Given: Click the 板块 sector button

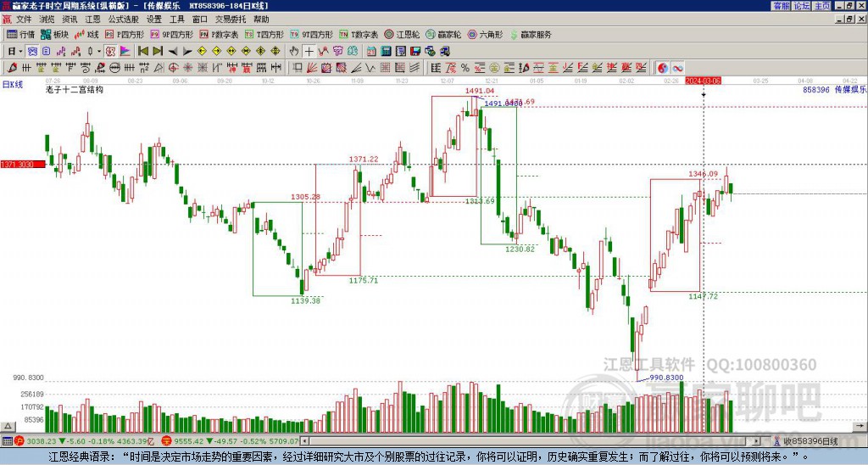Looking at the screenshot, I should 55,34.
